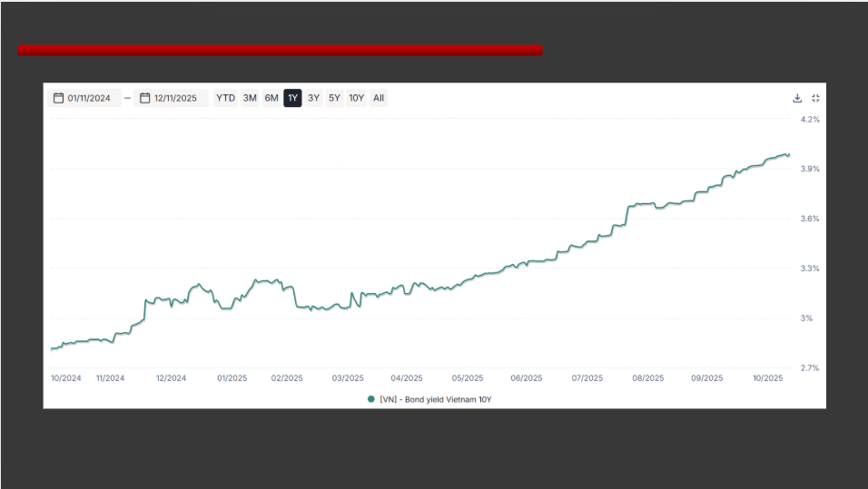
Task: Click the 3.9% y-axis label
Action: coord(810,169)
